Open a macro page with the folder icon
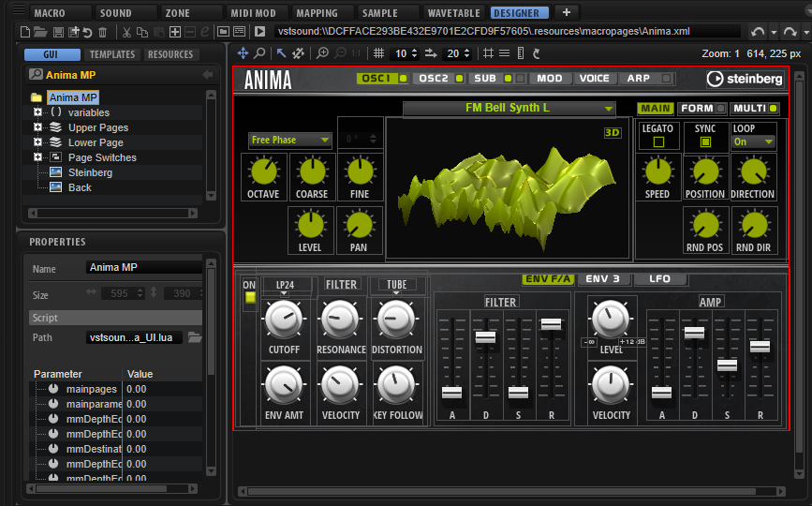The height and width of the screenshot is (506, 812). click(40, 32)
